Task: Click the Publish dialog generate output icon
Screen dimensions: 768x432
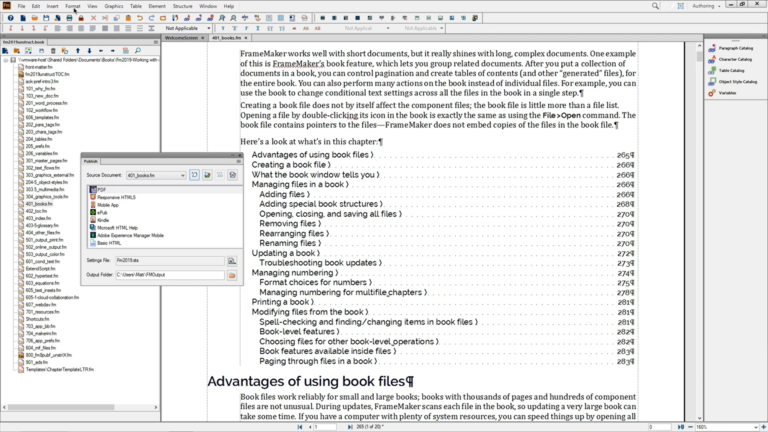Action: 207,175
